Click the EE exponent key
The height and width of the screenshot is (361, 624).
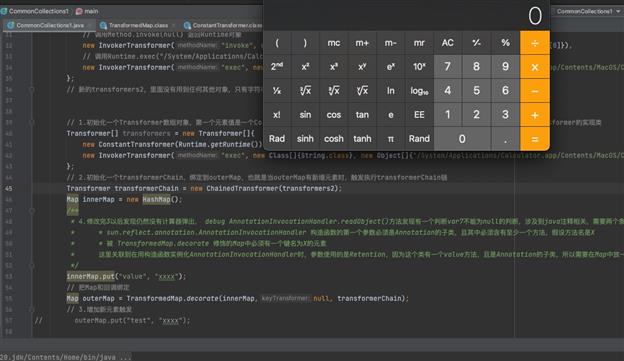click(x=419, y=115)
